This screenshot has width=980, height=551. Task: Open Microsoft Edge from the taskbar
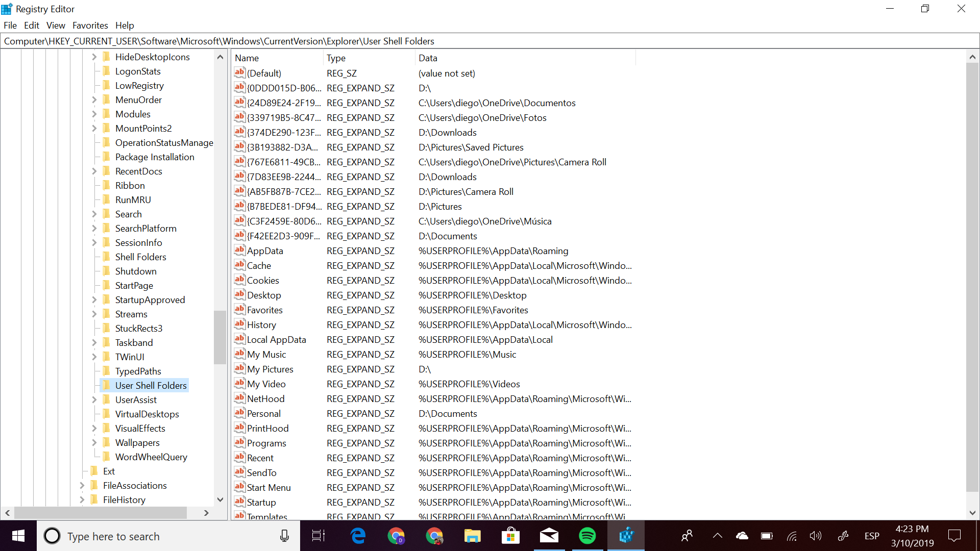[358, 536]
